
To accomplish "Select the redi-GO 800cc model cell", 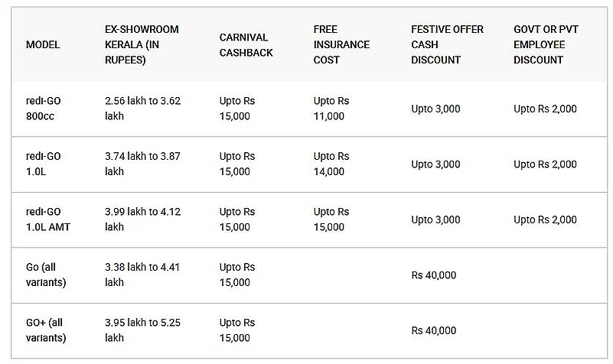I will click(44, 109).
